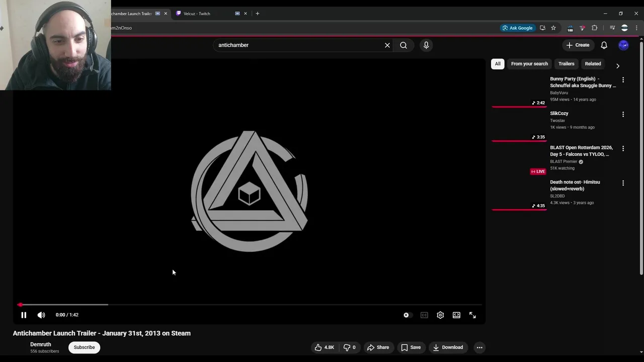Viewport: 644px width, 362px height.
Task: Click the media indicator on Twitch tab
Action: click(237, 14)
